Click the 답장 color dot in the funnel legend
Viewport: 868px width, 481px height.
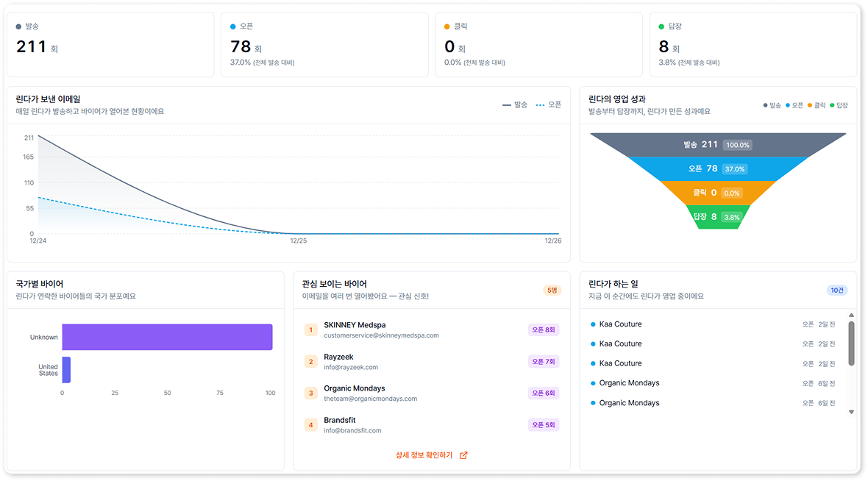click(x=832, y=104)
